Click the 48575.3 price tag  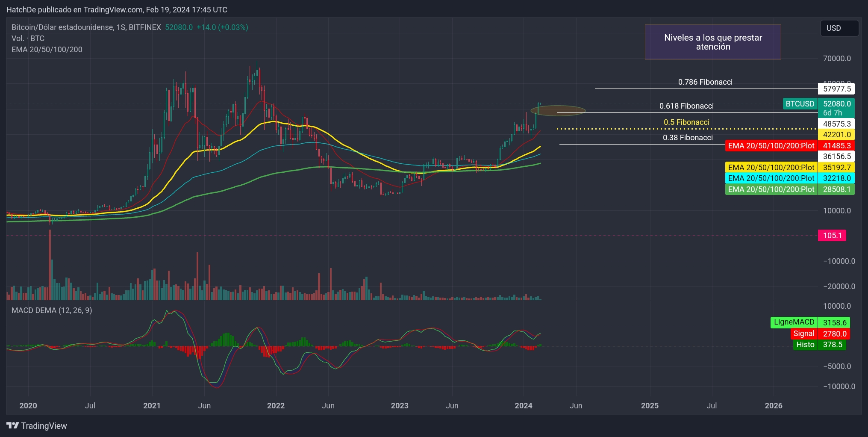tap(836, 124)
